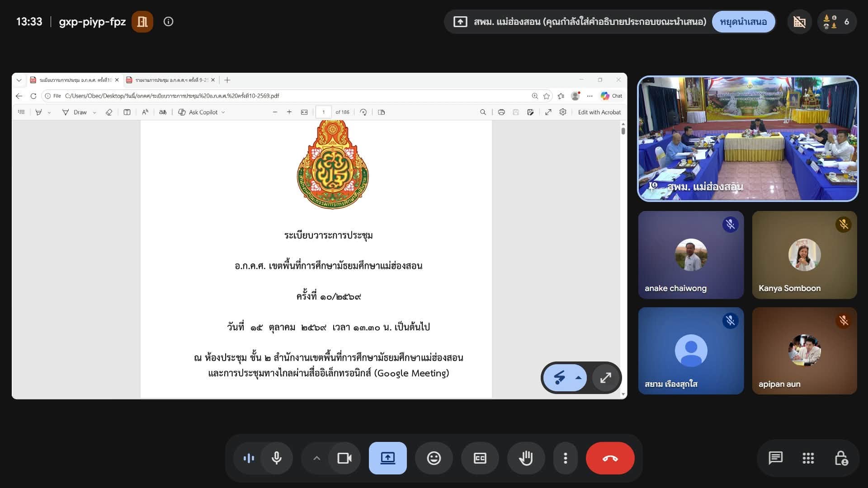
Task: Toggle closed captions CC button
Action: click(x=480, y=458)
